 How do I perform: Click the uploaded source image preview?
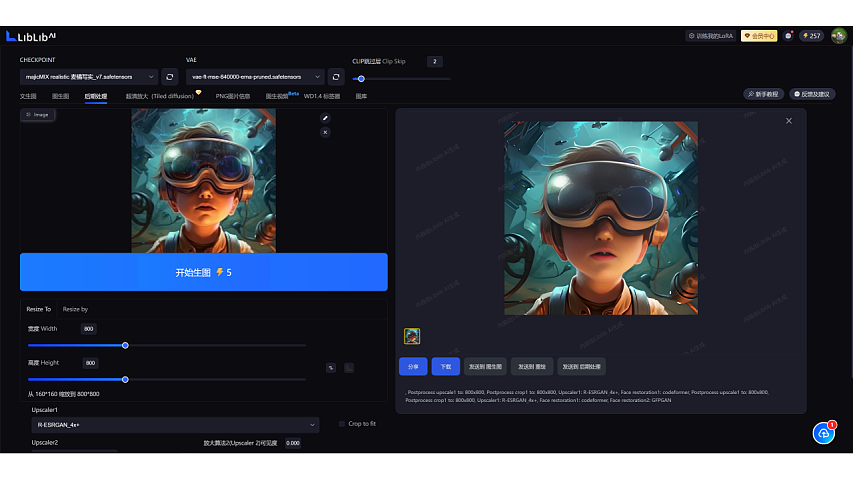203,181
